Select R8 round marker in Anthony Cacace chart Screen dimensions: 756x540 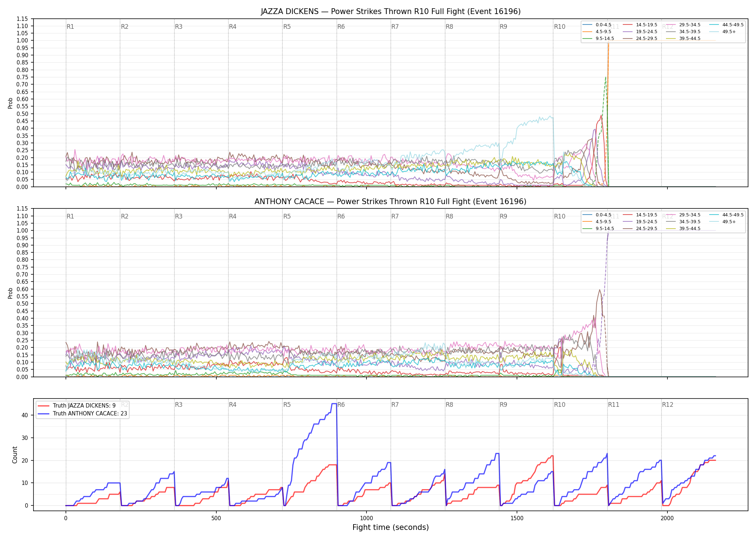(x=449, y=216)
